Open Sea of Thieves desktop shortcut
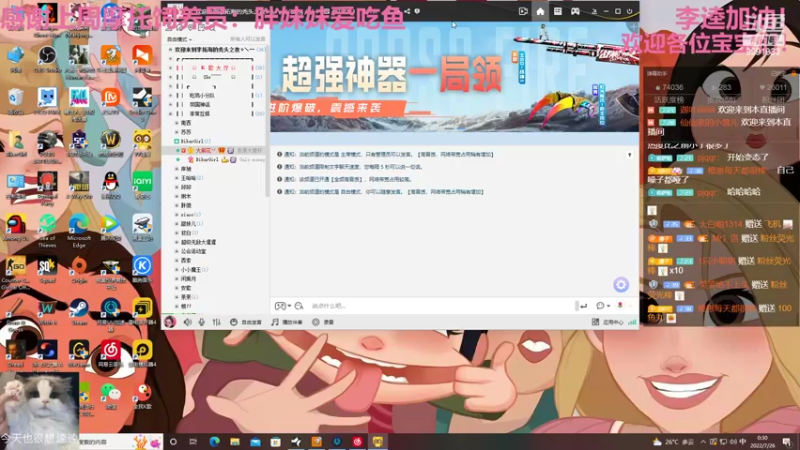 pyautogui.click(x=47, y=230)
